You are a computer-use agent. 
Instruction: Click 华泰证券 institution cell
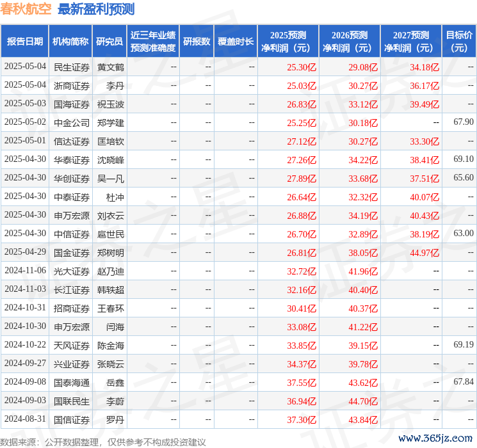click(72, 160)
